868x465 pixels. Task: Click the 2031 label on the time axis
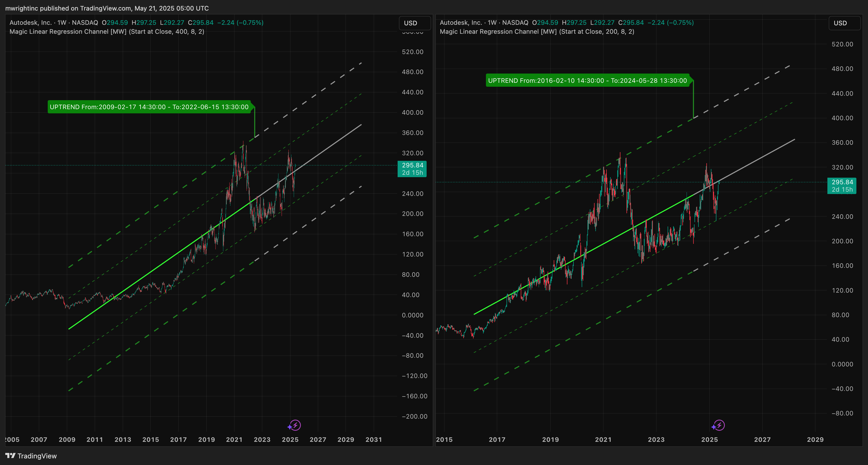coord(374,439)
